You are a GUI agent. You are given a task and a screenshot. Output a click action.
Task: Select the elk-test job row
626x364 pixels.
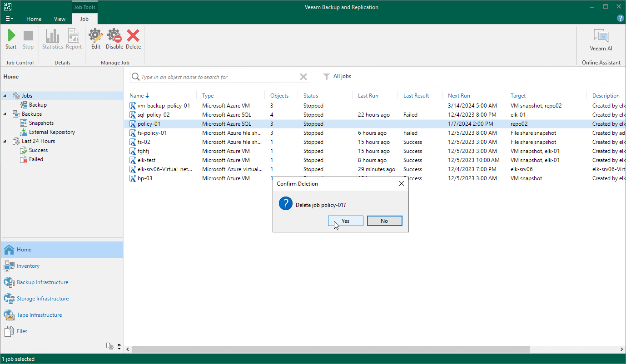[x=375, y=160]
